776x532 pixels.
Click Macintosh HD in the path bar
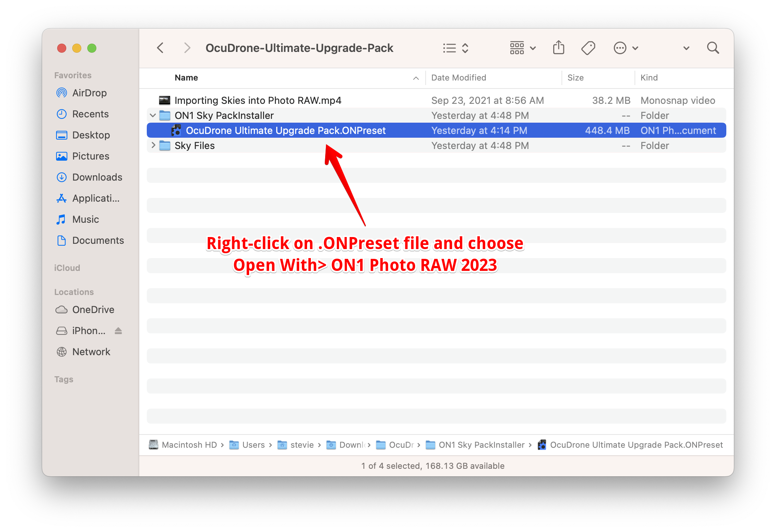point(189,445)
